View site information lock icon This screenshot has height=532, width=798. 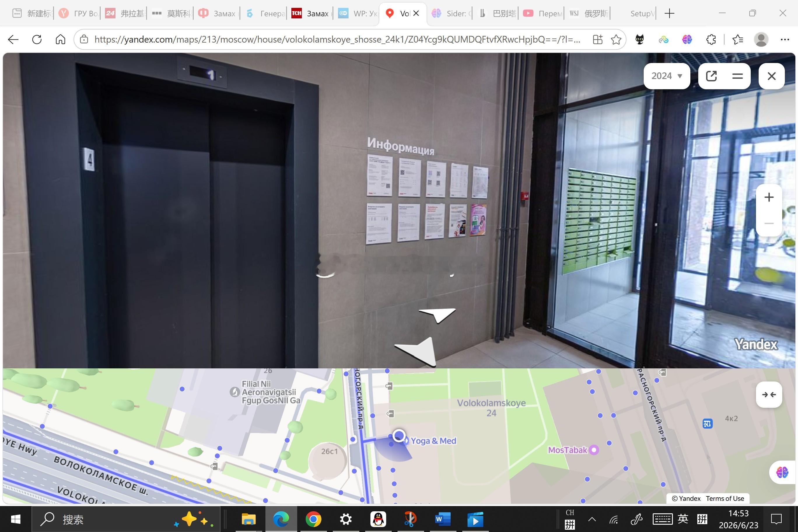click(84, 40)
